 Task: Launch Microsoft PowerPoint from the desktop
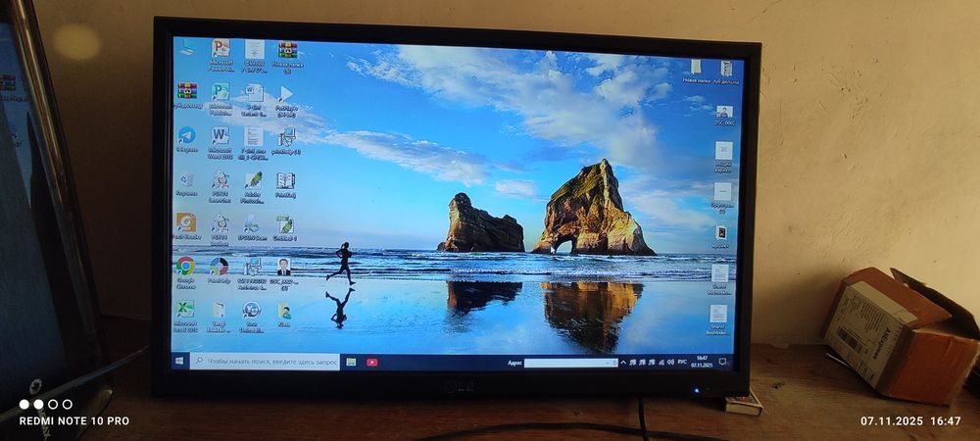click(x=220, y=55)
